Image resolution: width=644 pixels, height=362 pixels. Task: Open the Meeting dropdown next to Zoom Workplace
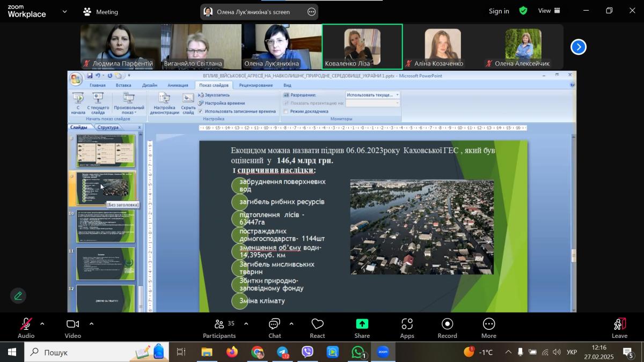(x=65, y=11)
